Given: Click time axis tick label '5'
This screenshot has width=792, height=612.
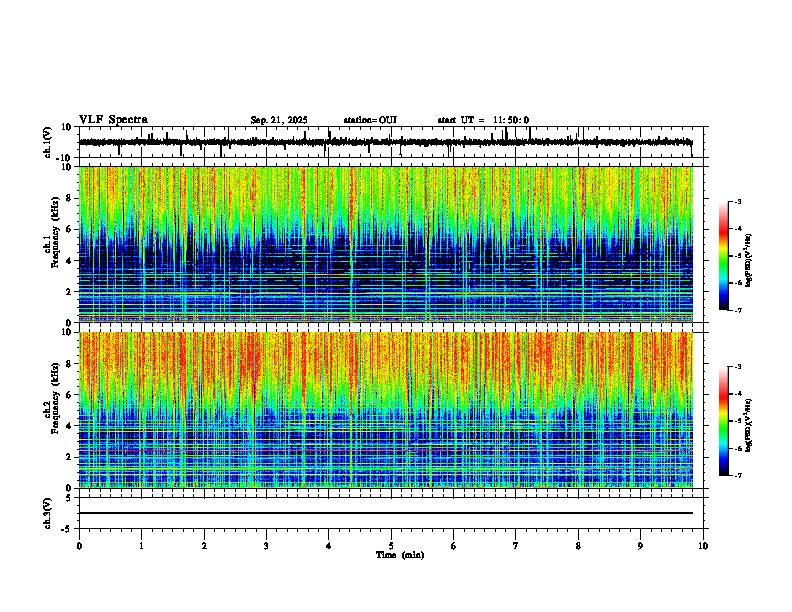Looking at the screenshot, I should point(391,546).
